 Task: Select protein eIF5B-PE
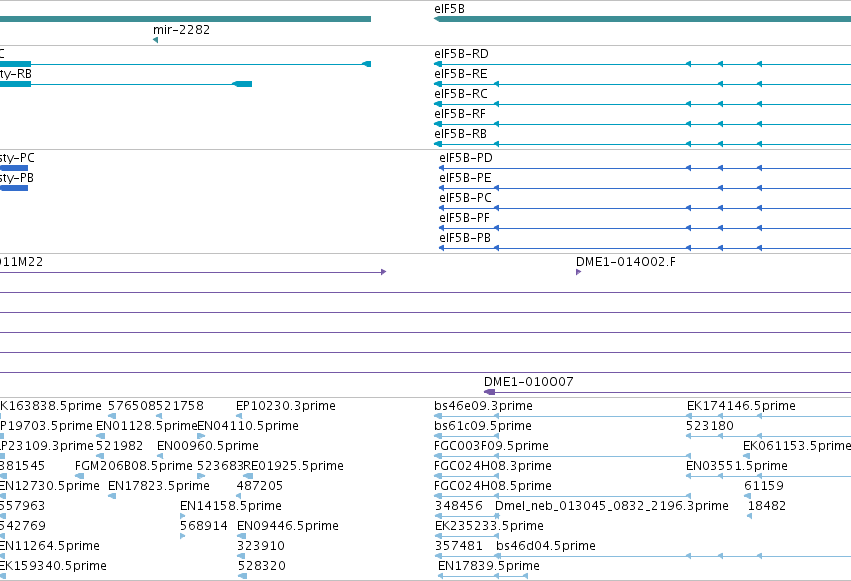[x=465, y=178]
